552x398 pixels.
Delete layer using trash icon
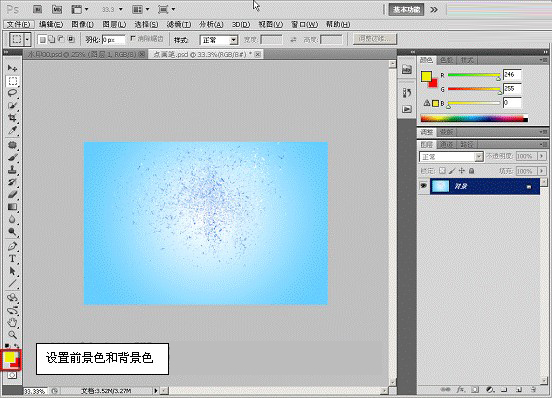pyautogui.click(x=533, y=390)
